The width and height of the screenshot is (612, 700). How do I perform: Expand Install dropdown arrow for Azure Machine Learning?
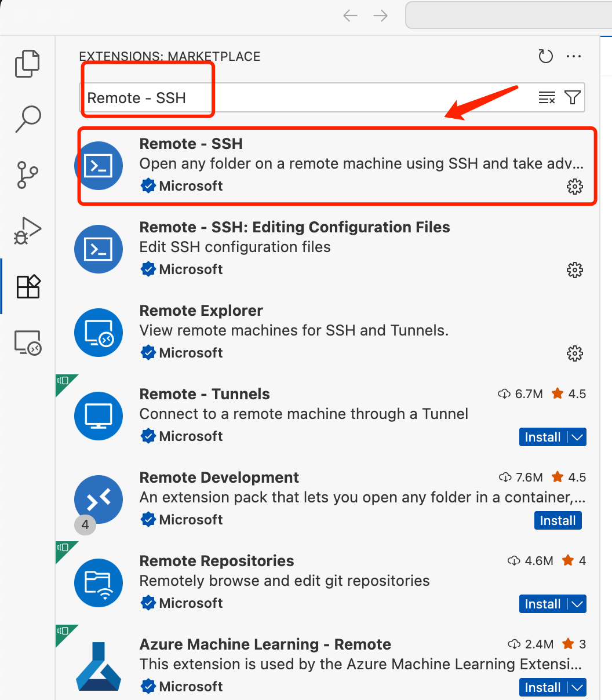577,688
